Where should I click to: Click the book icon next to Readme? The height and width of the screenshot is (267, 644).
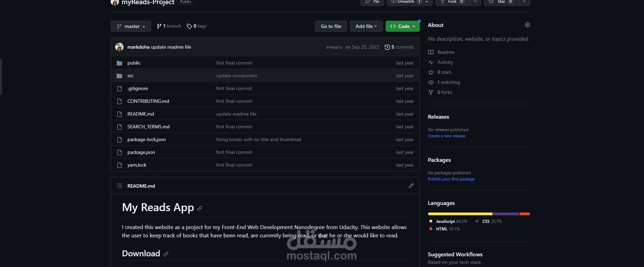[431, 52]
